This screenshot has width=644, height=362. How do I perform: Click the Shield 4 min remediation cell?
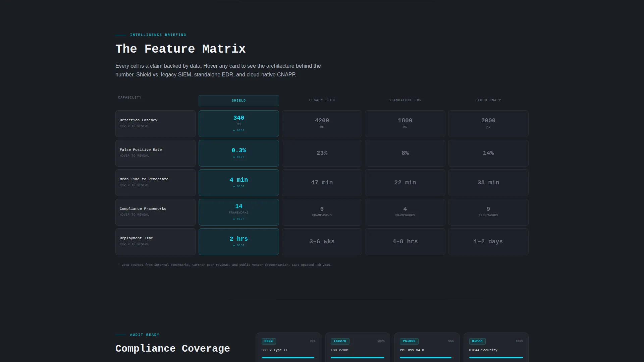[x=239, y=183]
